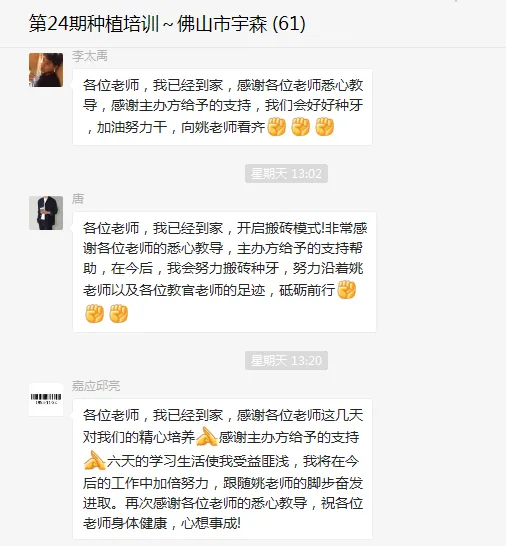Select 嘉应邱亮's message about 六天的学习生活
Screen dimensions: 506x546
223,469
